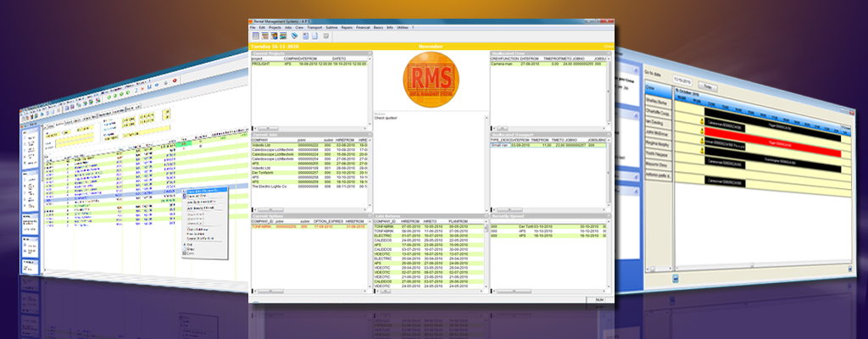Viewport: 868px width, 339px height.
Task: Click the first grid-table icon in the RMS toolbar
Action: [x=256, y=36]
